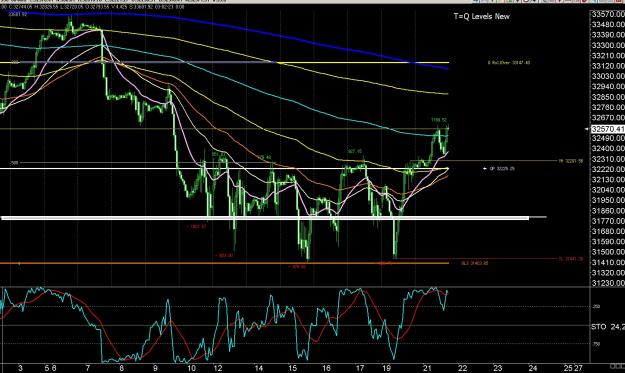This screenshot has width=625, height=373.
Task: Pick the 32040.00 axis value
Action: click(608, 190)
